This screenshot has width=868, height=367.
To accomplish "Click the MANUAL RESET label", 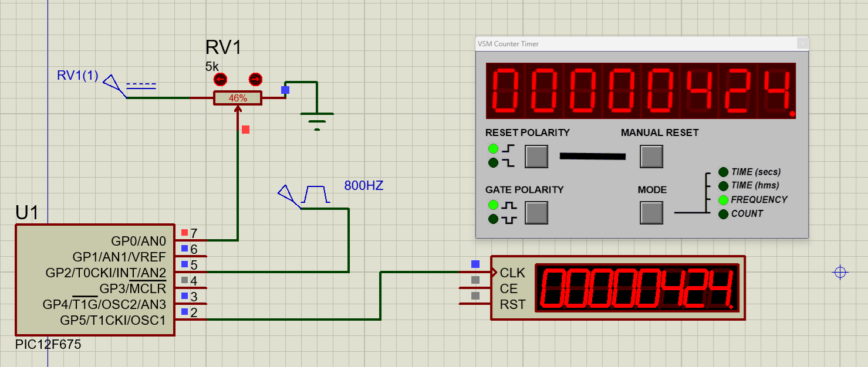I will (660, 132).
